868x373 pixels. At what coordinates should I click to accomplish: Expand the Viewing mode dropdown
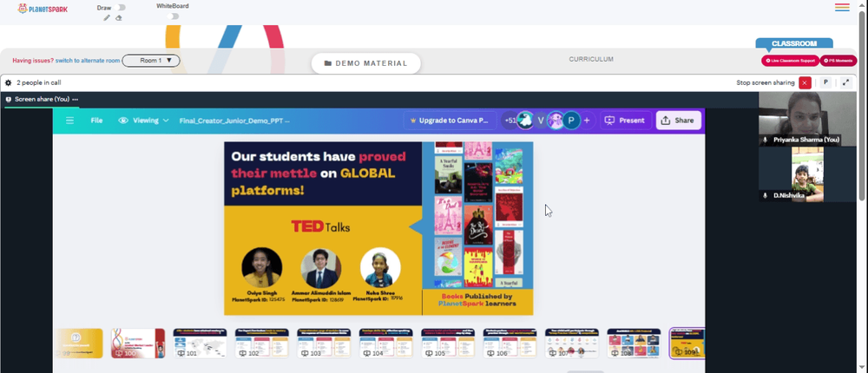click(143, 120)
